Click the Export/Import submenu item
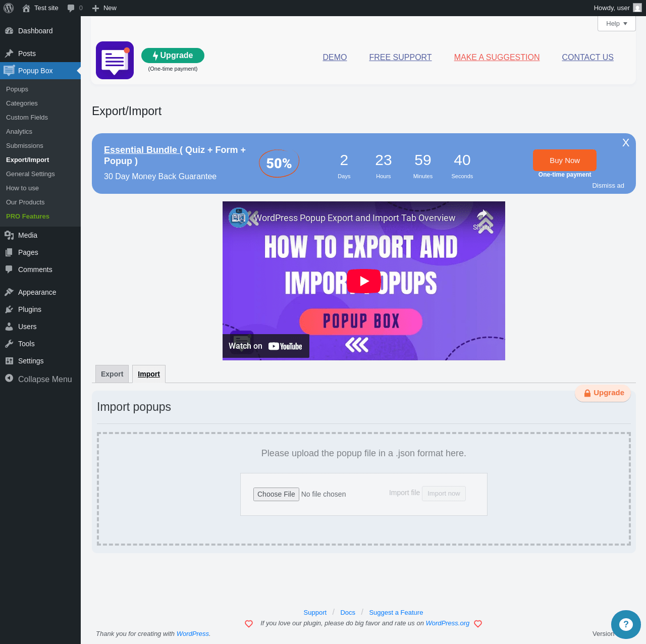This screenshot has height=644, width=646. pos(28,160)
